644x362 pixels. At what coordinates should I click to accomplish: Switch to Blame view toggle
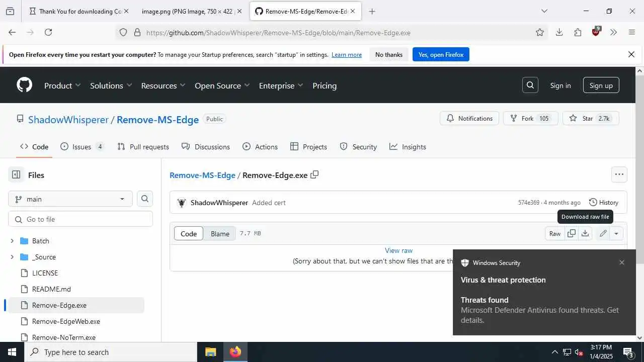[x=220, y=233]
